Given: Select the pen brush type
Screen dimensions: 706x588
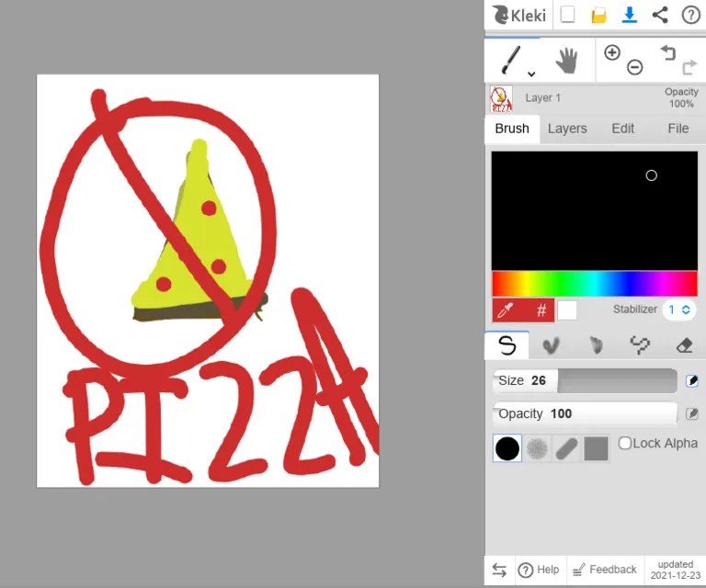Looking at the screenshot, I should pos(507,345).
